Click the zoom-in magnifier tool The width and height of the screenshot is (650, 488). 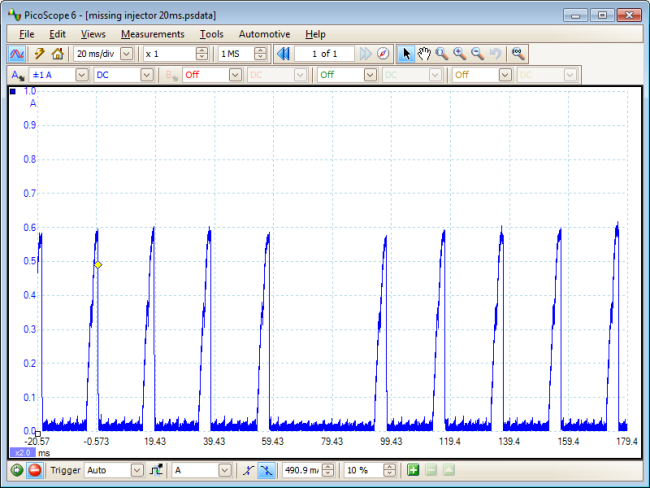click(x=459, y=54)
